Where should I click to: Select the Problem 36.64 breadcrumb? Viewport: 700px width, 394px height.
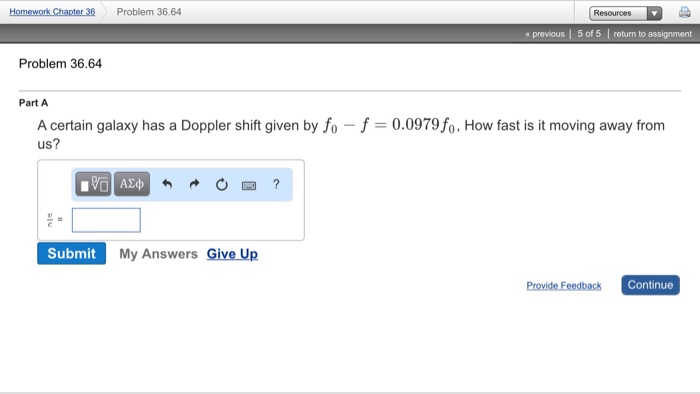(x=149, y=12)
